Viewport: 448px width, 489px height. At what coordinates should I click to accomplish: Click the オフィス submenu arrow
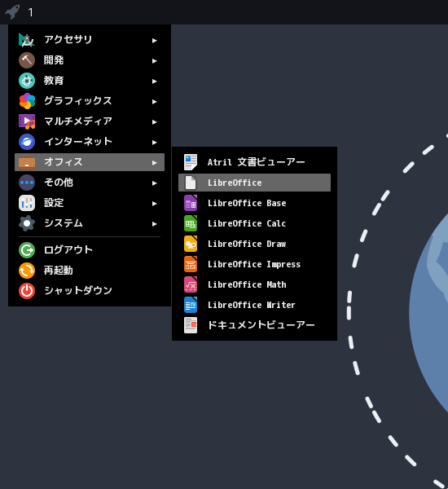(154, 163)
